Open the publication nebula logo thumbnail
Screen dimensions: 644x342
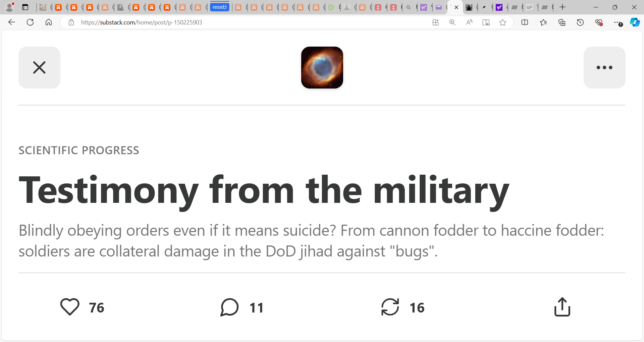click(322, 67)
